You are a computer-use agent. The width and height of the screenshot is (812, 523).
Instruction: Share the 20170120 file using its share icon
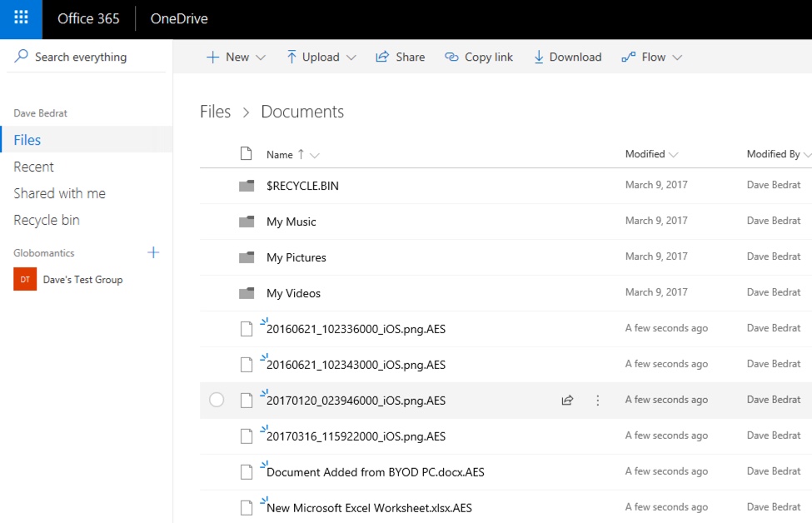568,400
